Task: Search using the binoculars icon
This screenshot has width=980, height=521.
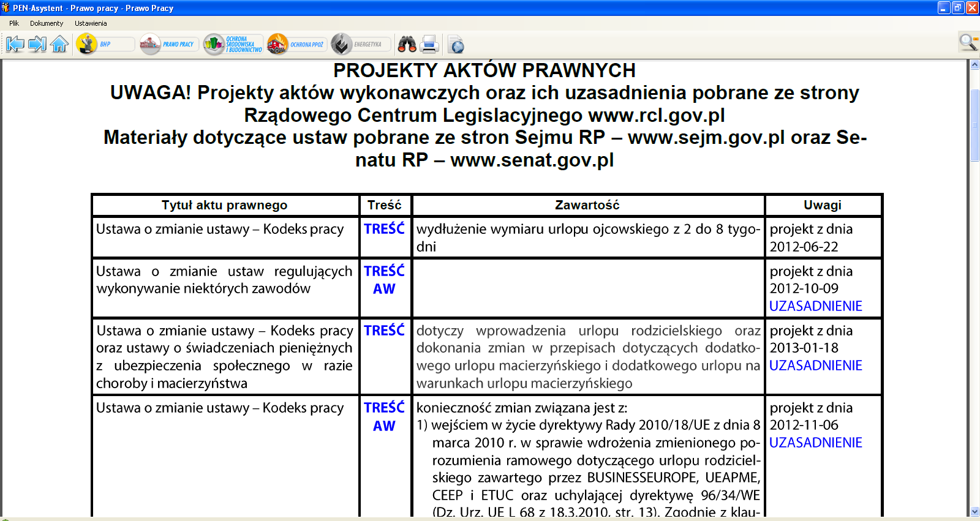Action: pos(407,44)
